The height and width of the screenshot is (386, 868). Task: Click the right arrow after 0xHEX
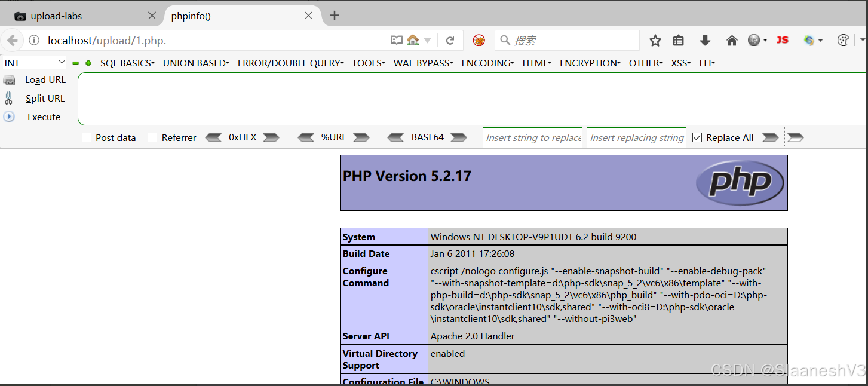[x=271, y=137]
